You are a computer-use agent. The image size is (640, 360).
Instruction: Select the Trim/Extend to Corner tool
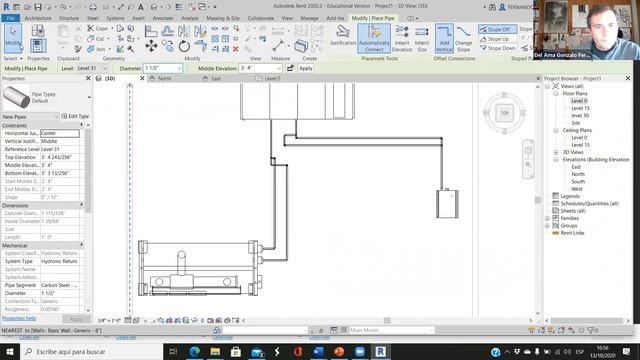[200, 46]
